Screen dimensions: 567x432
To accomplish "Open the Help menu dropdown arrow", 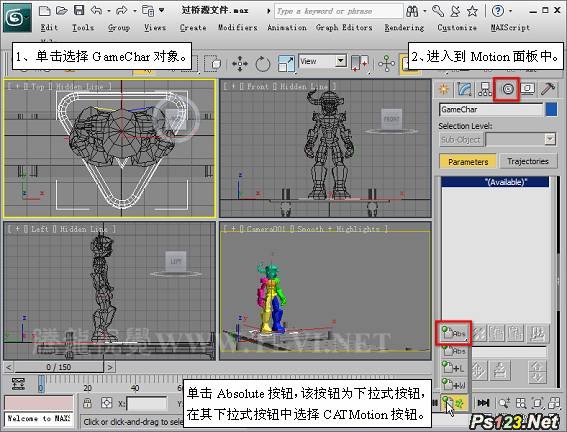I will (510, 11).
